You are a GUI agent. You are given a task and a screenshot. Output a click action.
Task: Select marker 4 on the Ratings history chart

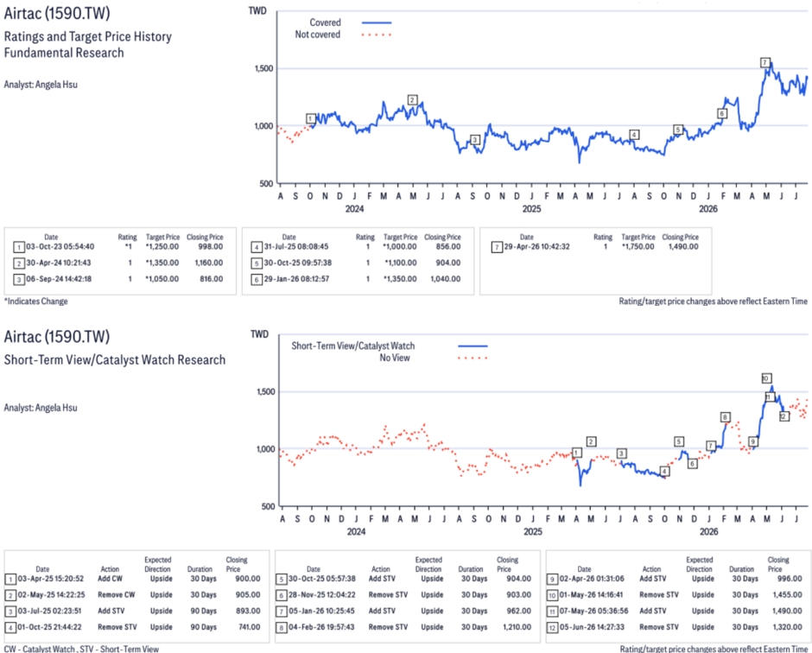pyautogui.click(x=634, y=135)
